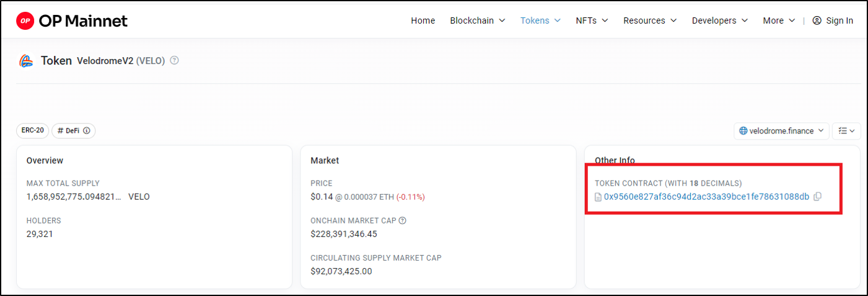This screenshot has height=296, width=868.
Task: Click the VelodromeV2 token logo
Action: [26, 61]
